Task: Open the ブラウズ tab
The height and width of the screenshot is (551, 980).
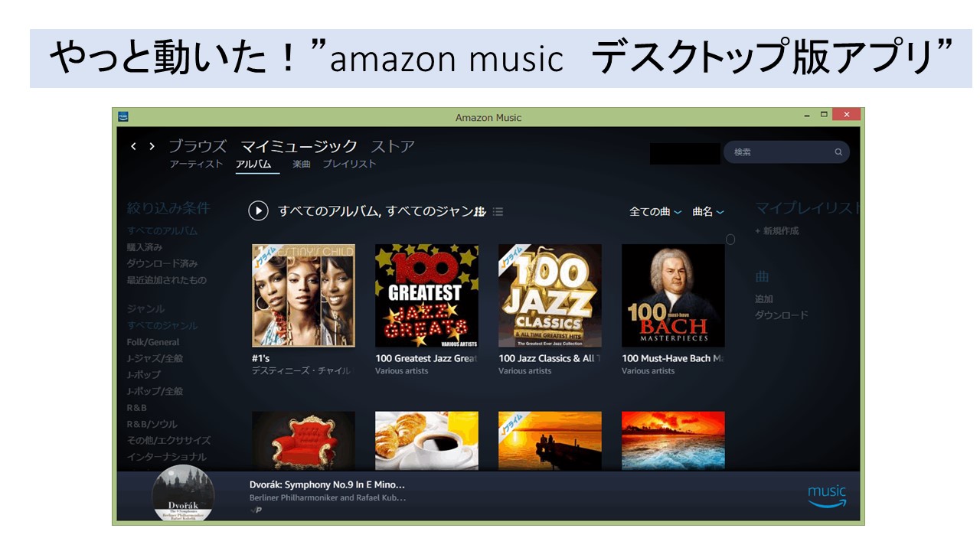Action: tap(198, 146)
